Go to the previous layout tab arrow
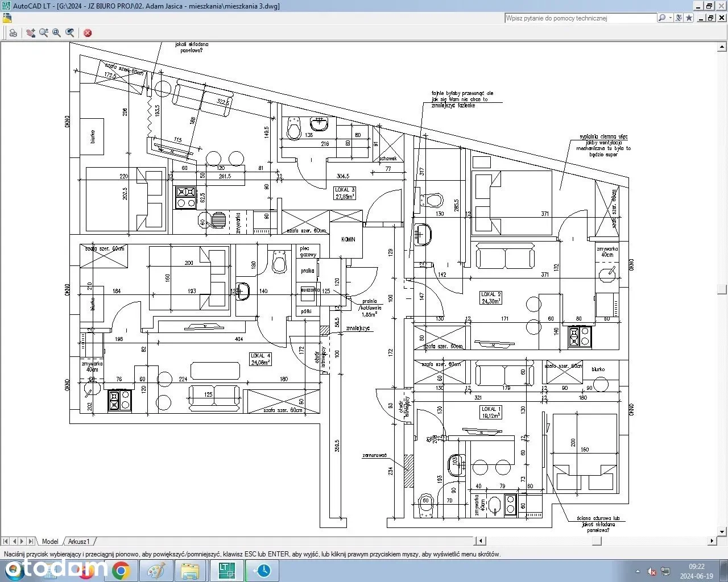This screenshot has height=582, width=728. pyautogui.click(x=15, y=541)
